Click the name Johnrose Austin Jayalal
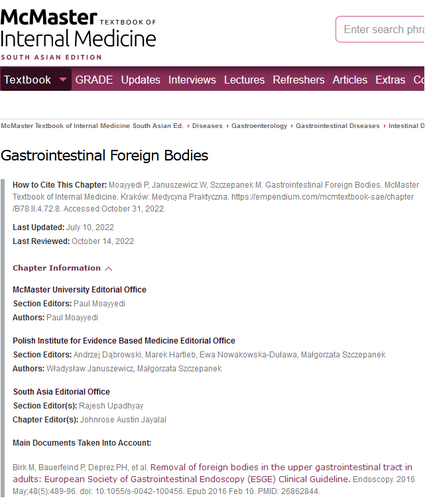This screenshot has height=504, width=425. click(x=123, y=420)
